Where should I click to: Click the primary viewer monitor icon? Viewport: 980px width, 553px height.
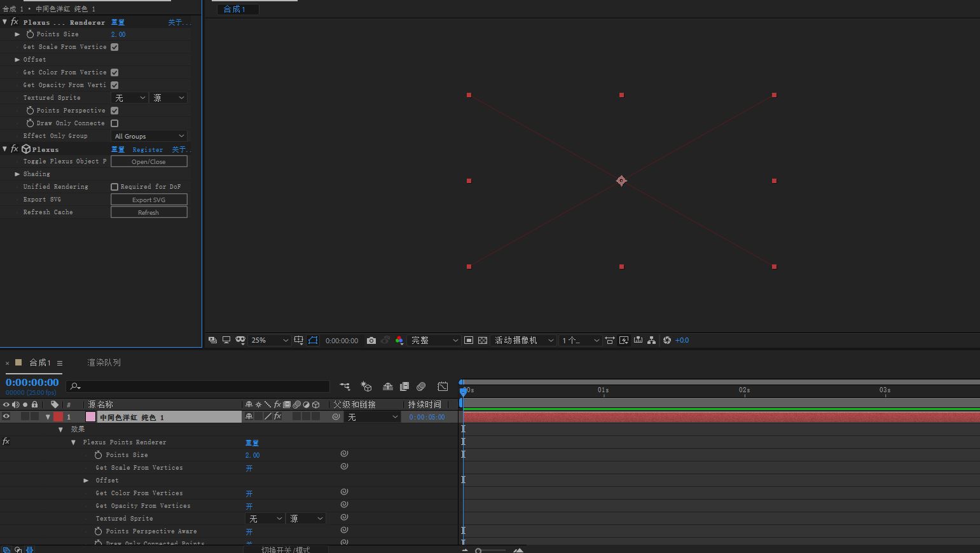226,340
